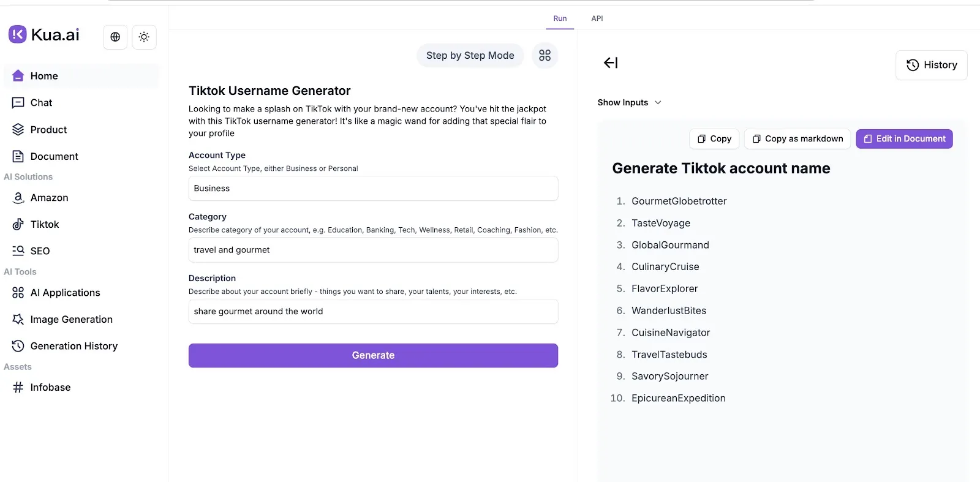Copy results as markdown

pos(797,138)
